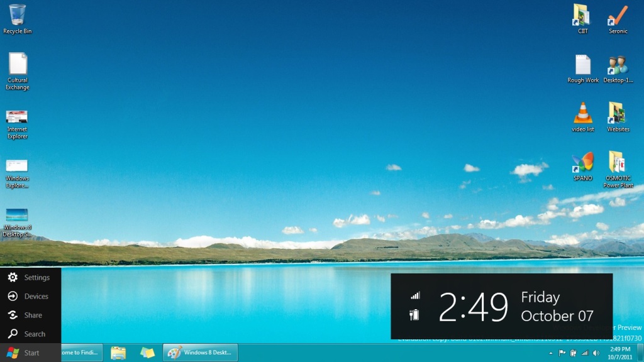The width and height of the screenshot is (644, 362).
Task: Open the Devices charm
Action: click(30, 296)
